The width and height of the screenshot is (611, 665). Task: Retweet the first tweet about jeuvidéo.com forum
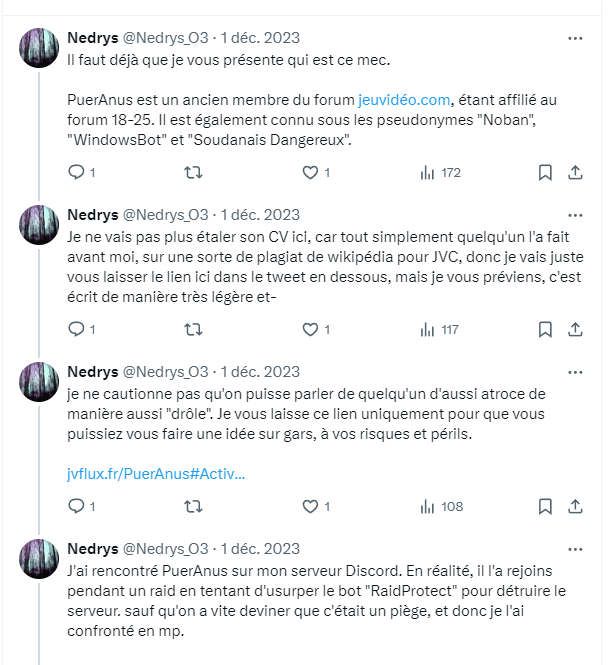pyautogui.click(x=193, y=172)
